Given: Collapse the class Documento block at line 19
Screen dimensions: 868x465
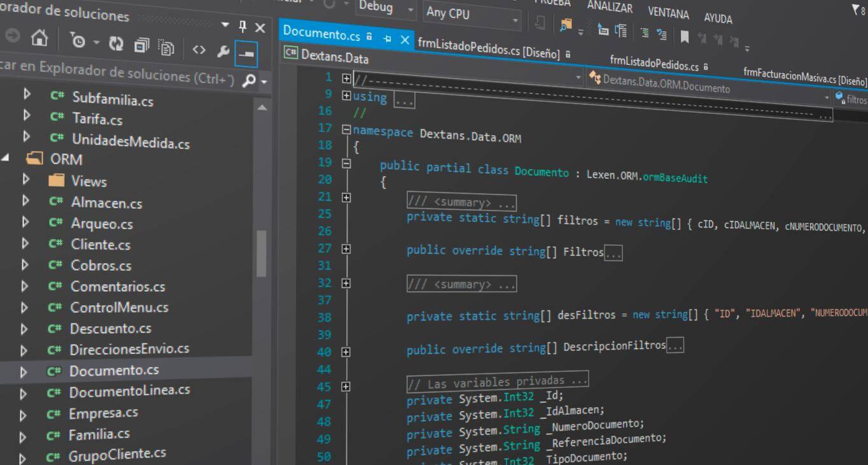Looking at the screenshot, I should click(346, 164).
